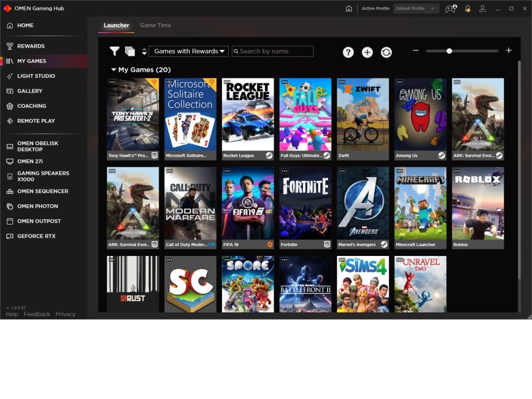This screenshot has width=532, height=399.
Task: Focus the Search by name field
Action: [x=273, y=51]
